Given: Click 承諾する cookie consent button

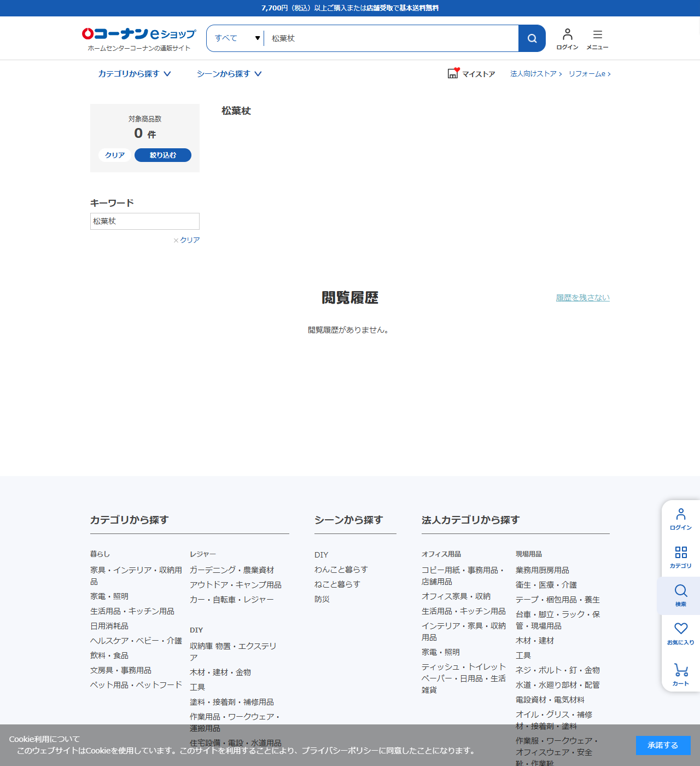Looking at the screenshot, I should pyautogui.click(x=663, y=745).
